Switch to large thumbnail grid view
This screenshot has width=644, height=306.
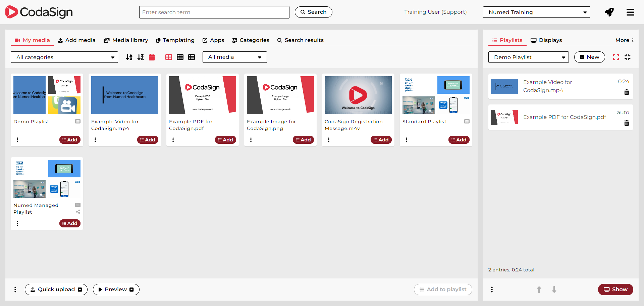[169, 57]
